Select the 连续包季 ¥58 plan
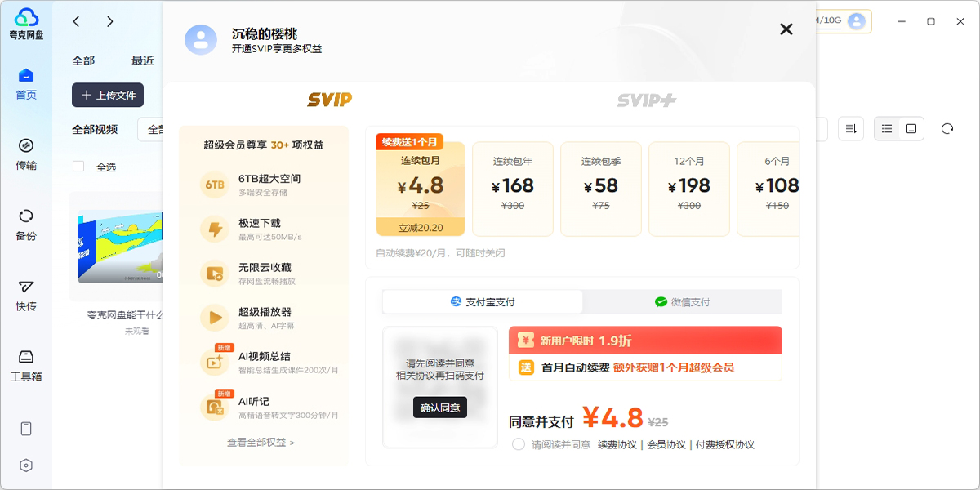The height and width of the screenshot is (490, 980). click(x=601, y=189)
